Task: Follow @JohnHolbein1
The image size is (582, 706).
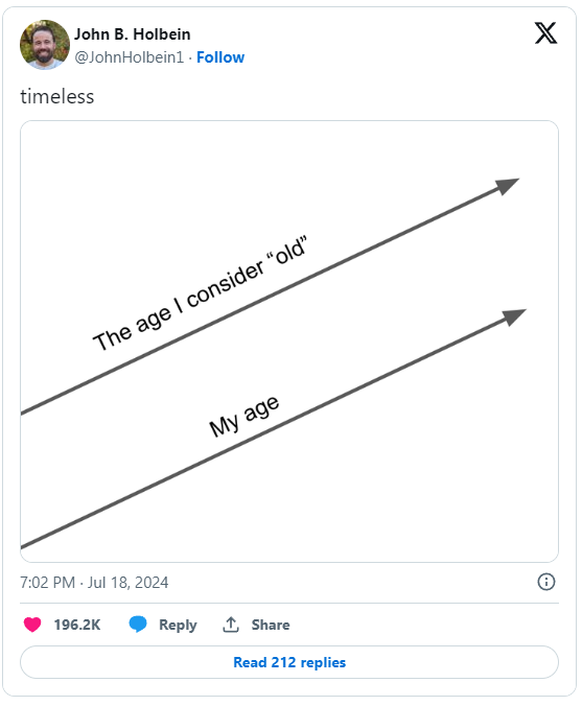Action: click(x=221, y=58)
